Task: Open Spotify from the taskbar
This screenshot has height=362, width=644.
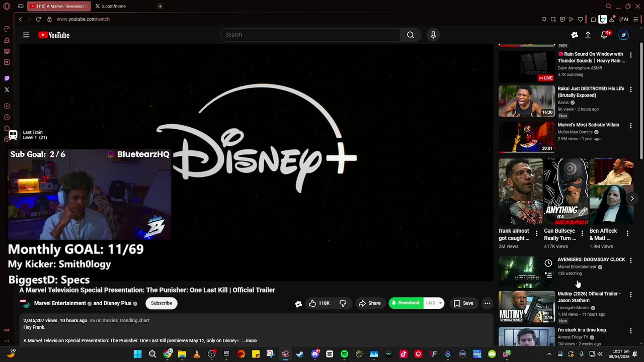Action: coord(344,354)
